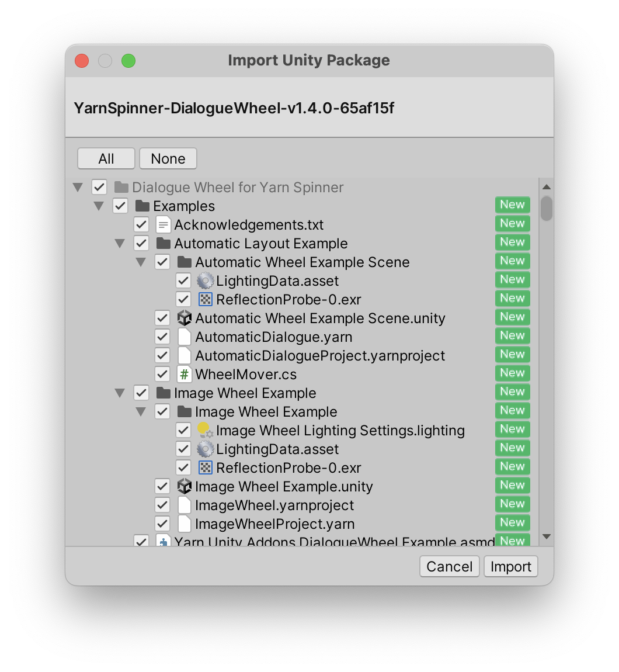619x672 pixels.
Task: Click the vertical scrollbar thumb
Action: (546, 209)
